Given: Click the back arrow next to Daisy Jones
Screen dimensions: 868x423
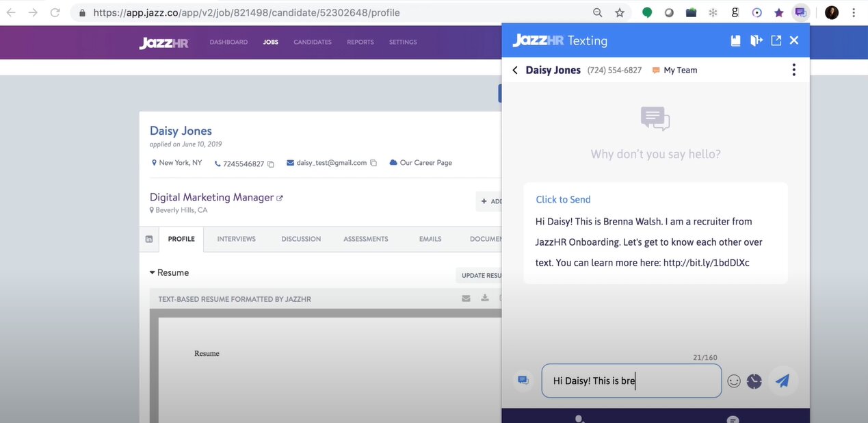Looking at the screenshot, I should point(515,70).
